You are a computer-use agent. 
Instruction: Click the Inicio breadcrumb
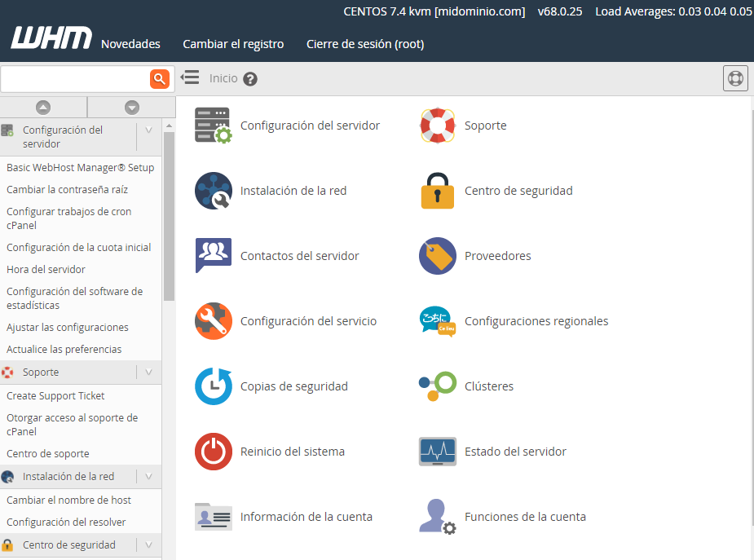(223, 78)
